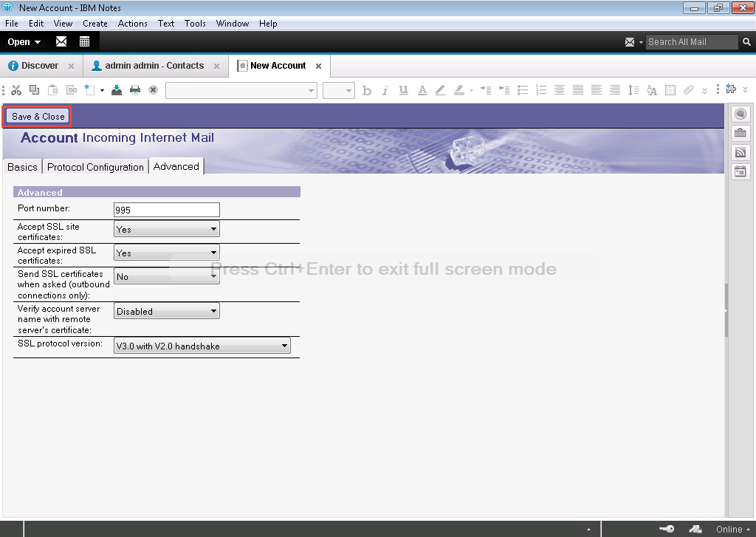Open the Sametime chat sidebar icon
This screenshot has height=537, width=756.
[x=740, y=114]
